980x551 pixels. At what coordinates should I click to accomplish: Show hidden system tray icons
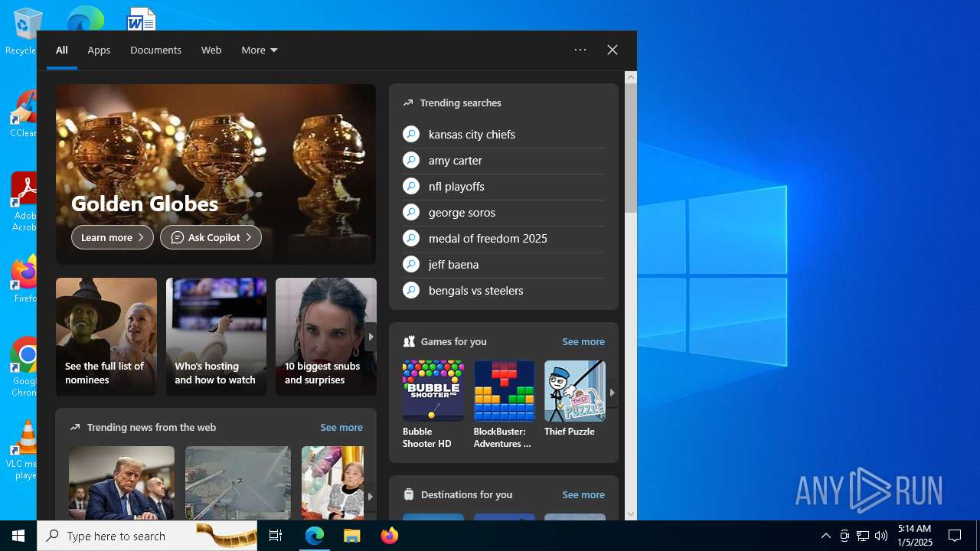(826, 536)
